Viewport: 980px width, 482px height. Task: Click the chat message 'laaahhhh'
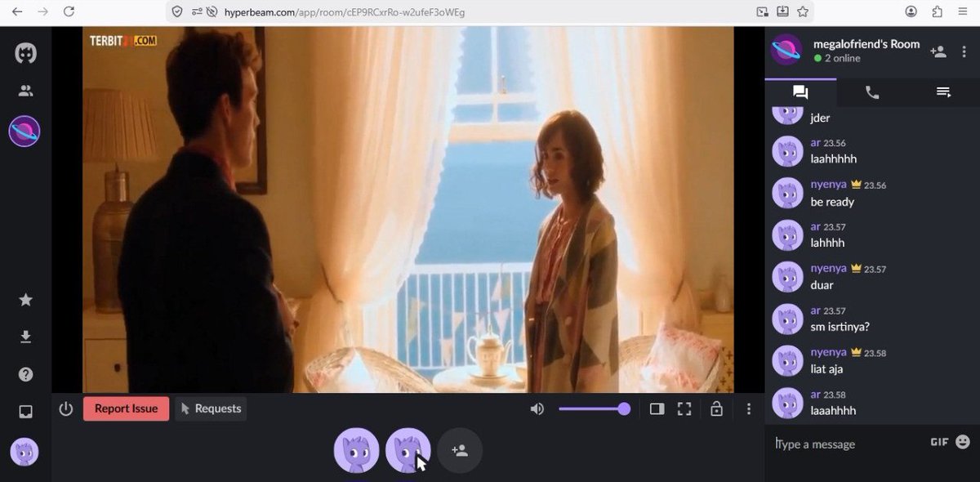click(833, 411)
